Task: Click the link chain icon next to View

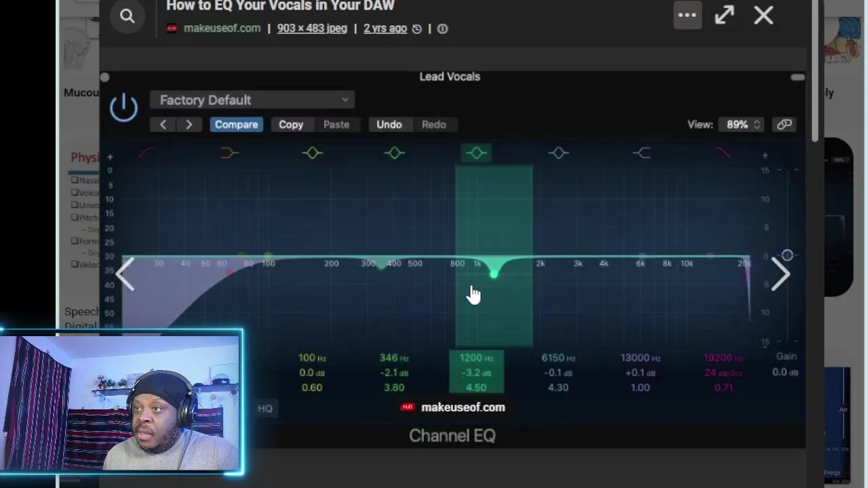Action: [x=785, y=125]
